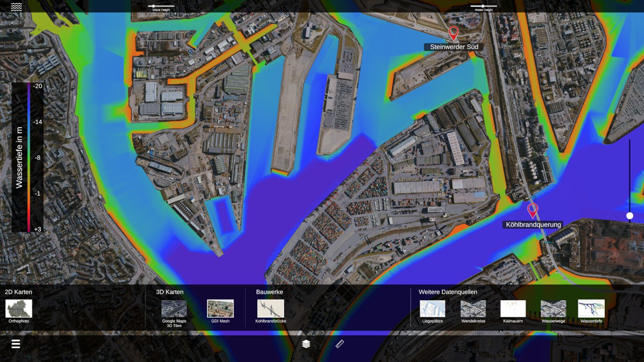Click the Wave Height slider handle
The height and width of the screenshot is (362, 644).
[153, 6]
